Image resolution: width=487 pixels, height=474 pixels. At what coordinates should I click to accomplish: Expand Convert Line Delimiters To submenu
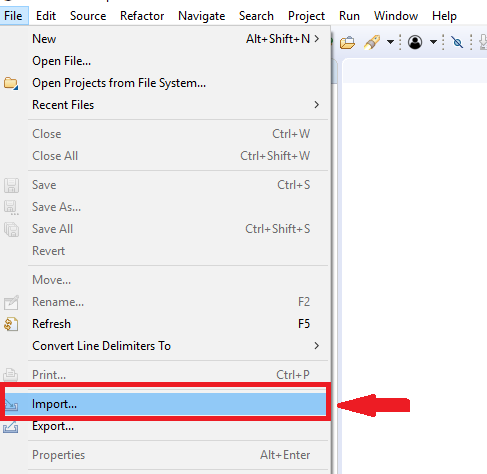pyautogui.click(x=317, y=346)
